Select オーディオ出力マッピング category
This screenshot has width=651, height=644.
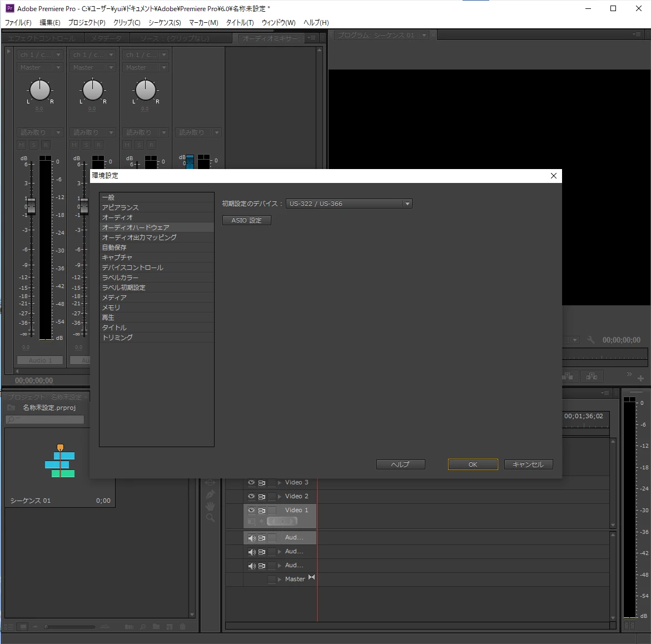(157, 237)
